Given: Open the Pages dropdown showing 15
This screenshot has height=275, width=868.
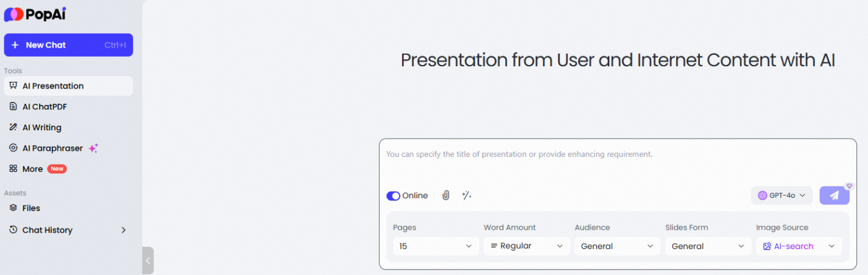Looking at the screenshot, I should [x=436, y=246].
